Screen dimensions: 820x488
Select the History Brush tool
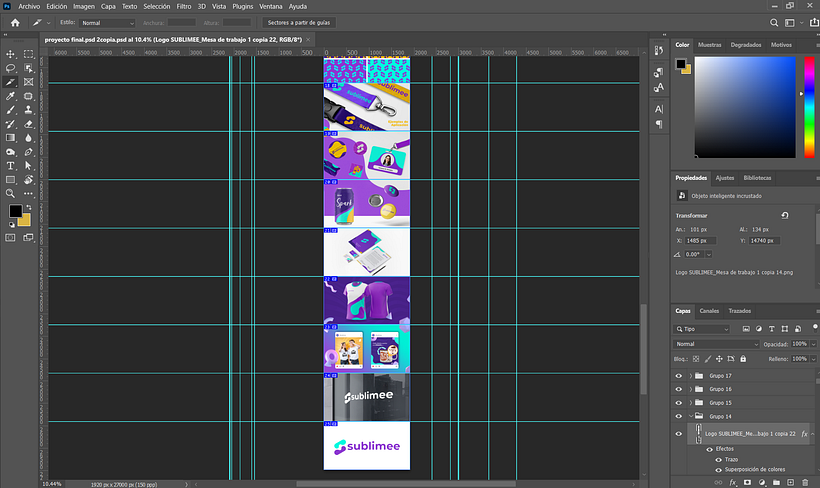point(10,124)
